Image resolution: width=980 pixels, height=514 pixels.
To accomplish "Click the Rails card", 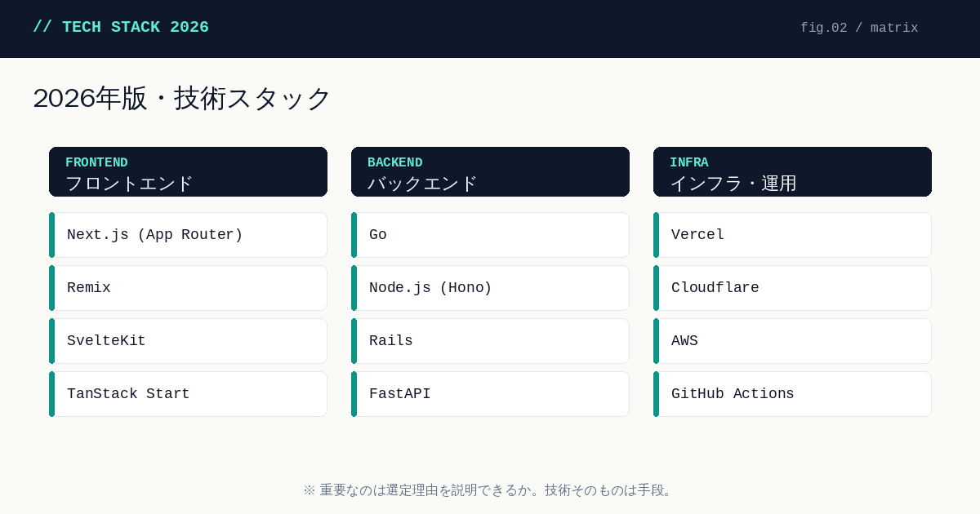I will pos(490,341).
